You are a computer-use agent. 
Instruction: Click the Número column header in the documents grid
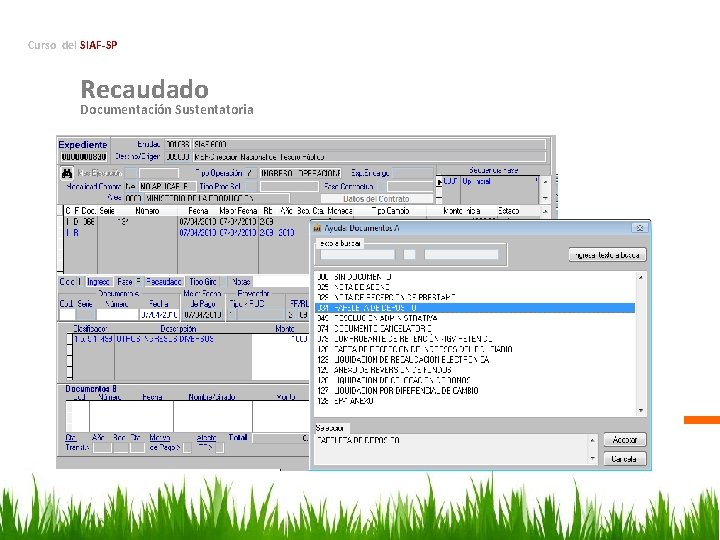[x=147, y=211]
